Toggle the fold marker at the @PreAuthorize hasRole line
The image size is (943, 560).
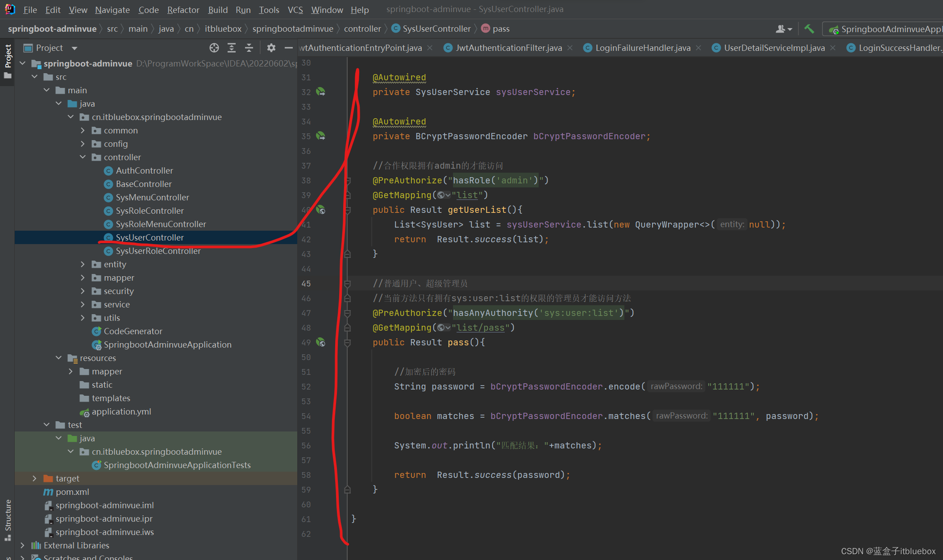point(348,181)
